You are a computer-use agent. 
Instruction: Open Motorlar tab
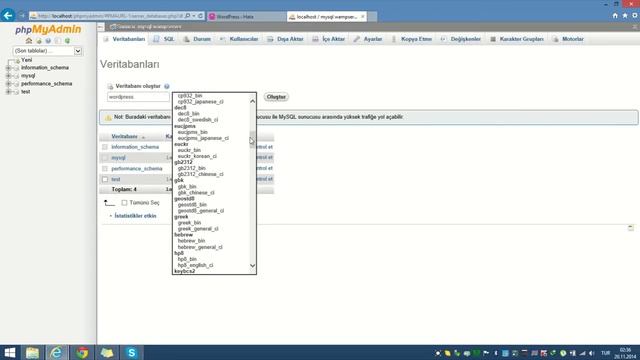[x=568, y=39]
